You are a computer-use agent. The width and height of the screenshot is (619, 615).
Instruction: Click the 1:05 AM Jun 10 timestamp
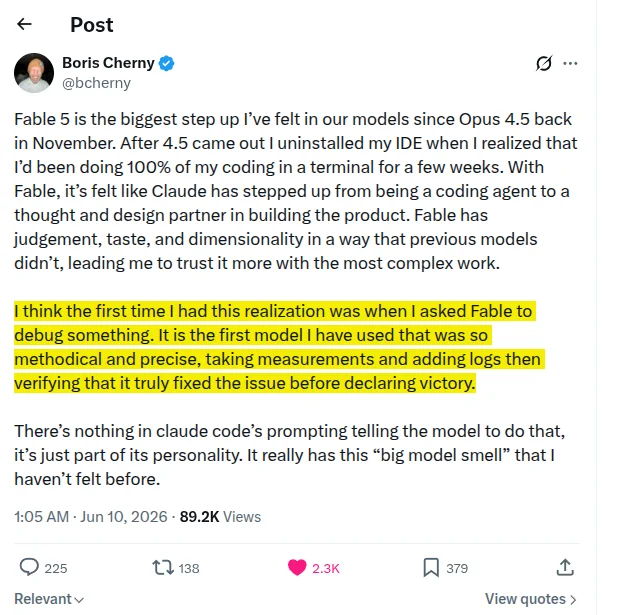(x=91, y=517)
